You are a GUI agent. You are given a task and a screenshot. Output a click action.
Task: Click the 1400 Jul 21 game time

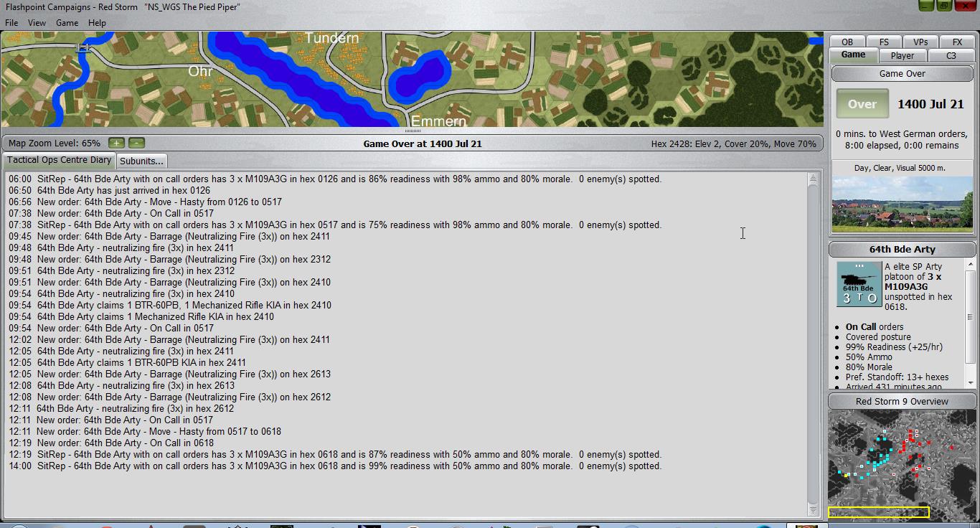coord(930,104)
